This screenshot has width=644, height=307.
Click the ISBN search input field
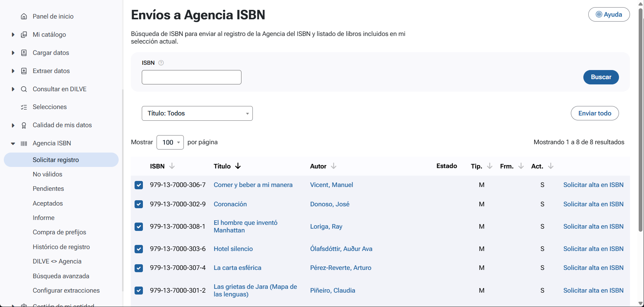tap(191, 77)
